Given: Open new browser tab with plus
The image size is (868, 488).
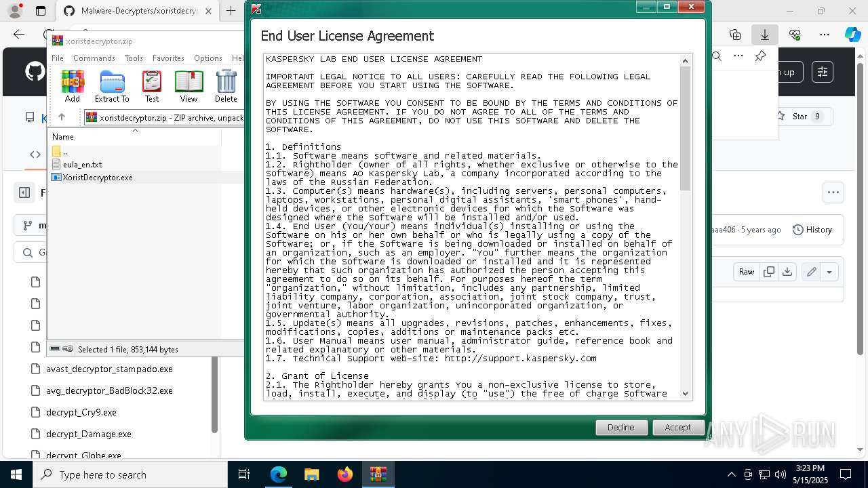Looking at the screenshot, I should pos(231,11).
